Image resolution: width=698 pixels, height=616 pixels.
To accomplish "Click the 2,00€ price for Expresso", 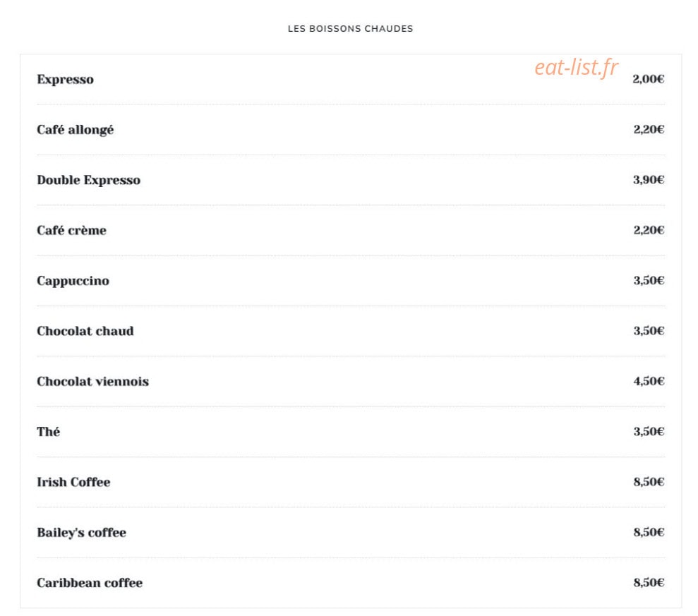I will pyautogui.click(x=649, y=79).
